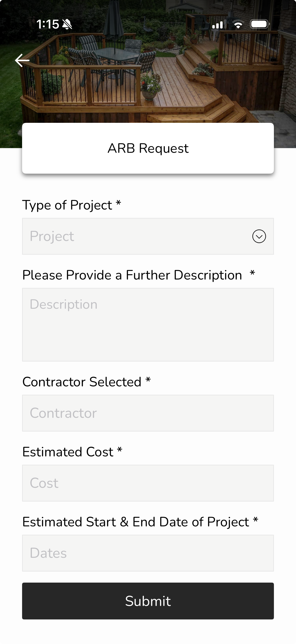Screen dimensions: 296x644
Task: Click the Further Description label text
Action: [x=132, y=275]
